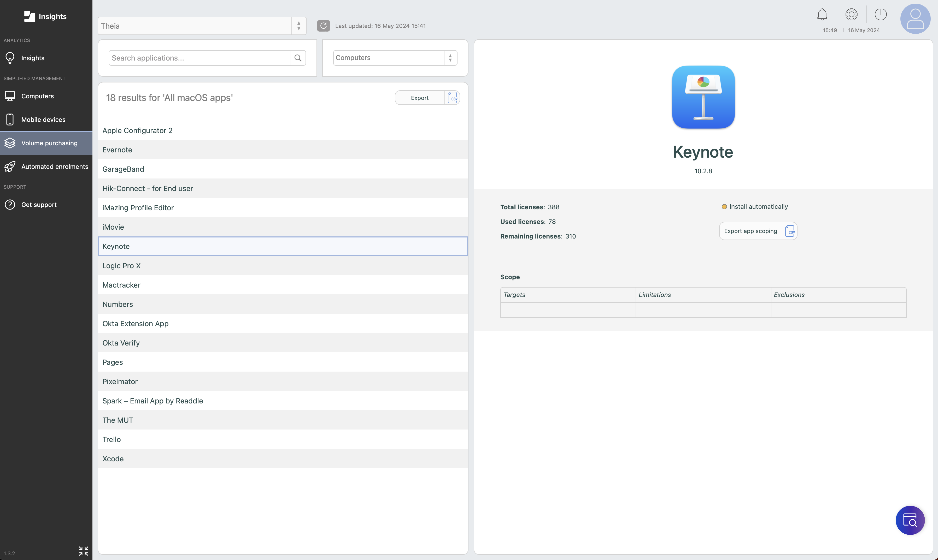The image size is (938, 560).
Task: Click the Install automatically status dot
Action: tap(724, 207)
